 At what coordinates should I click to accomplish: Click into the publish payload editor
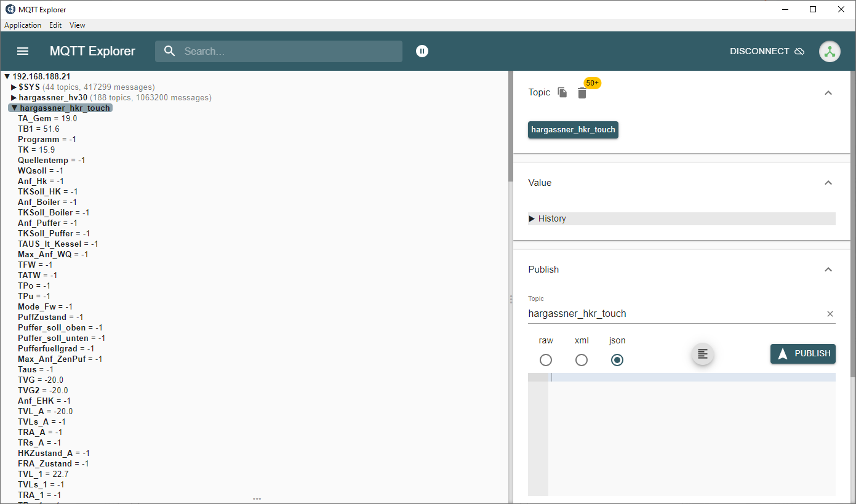click(692, 433)
